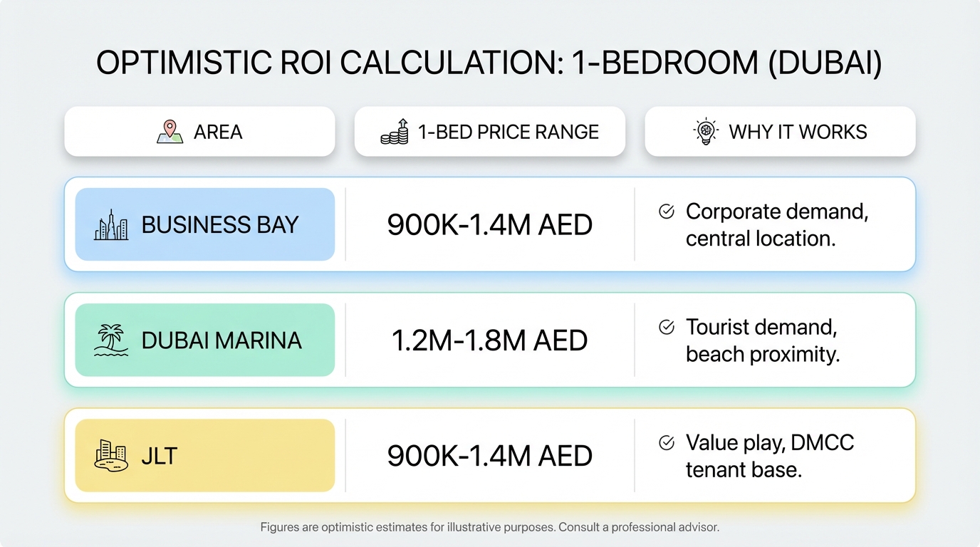Click the coin stack icon in price header
The height and width of the screenshot is (547, 980).
(395, 132)
